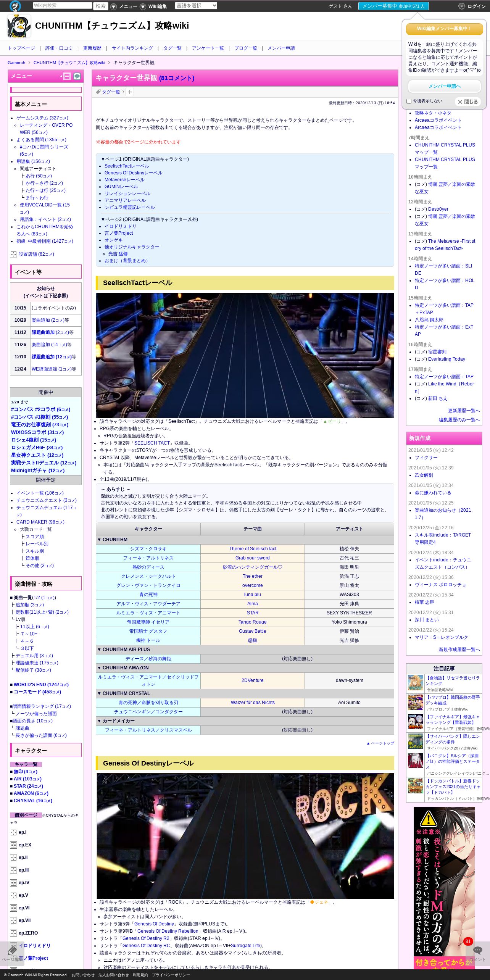Expand the ep.VI plus box
This screenshot has height=980, width=490.
click(x=14, y=908)
